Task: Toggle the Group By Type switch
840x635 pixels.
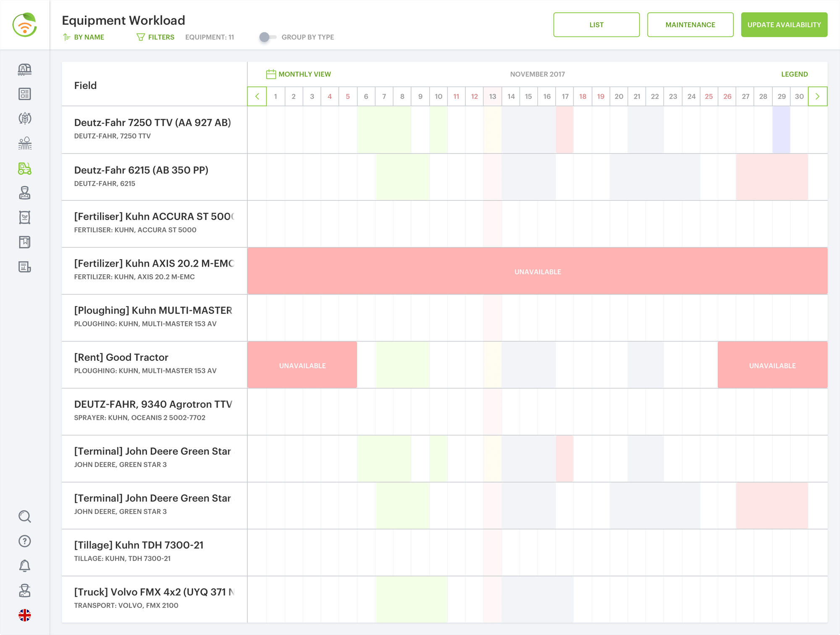Action: [268, 37]
